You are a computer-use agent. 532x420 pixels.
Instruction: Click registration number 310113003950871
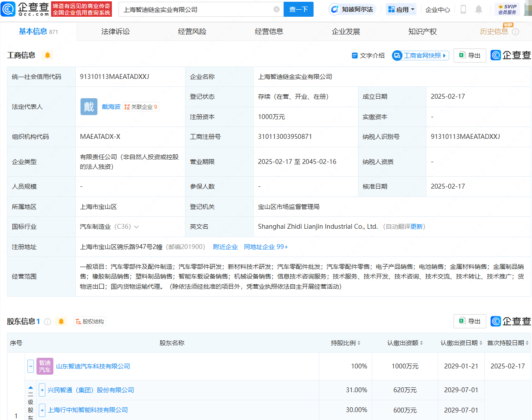(x=285, y=137)
